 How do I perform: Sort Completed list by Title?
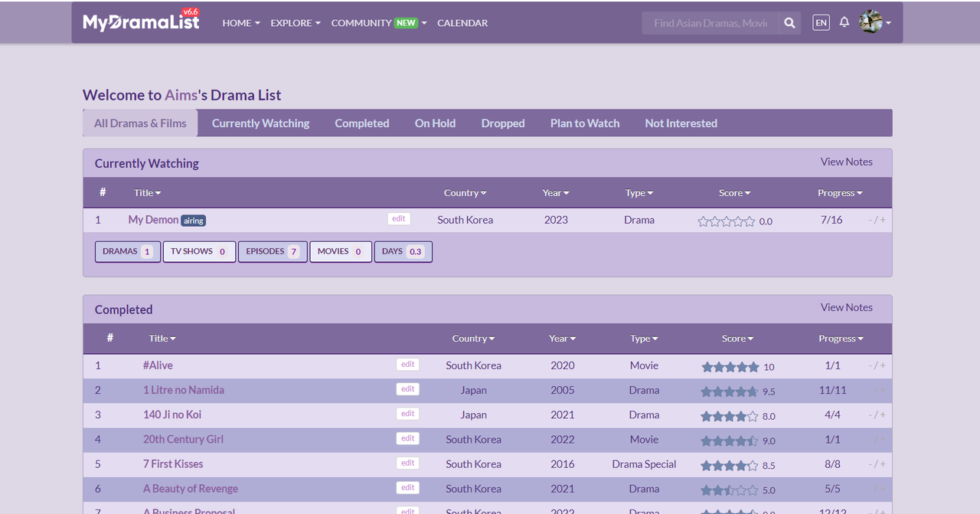[162, 339]
